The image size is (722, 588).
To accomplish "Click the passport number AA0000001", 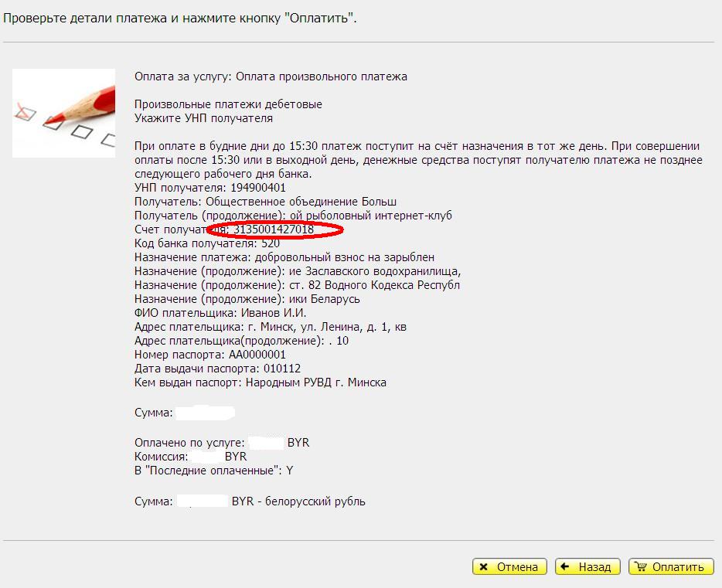I will point(257,355).
